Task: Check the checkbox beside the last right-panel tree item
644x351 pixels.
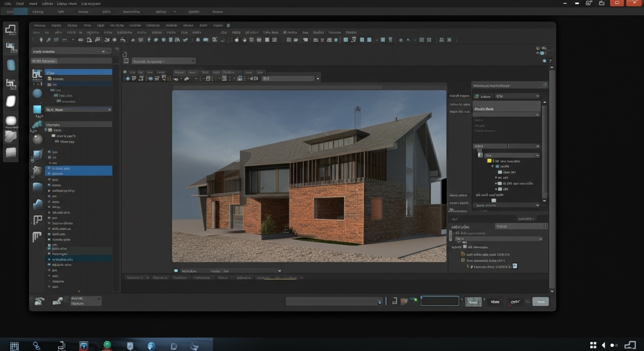Action: pyautogui.click(x=515, y=266)
